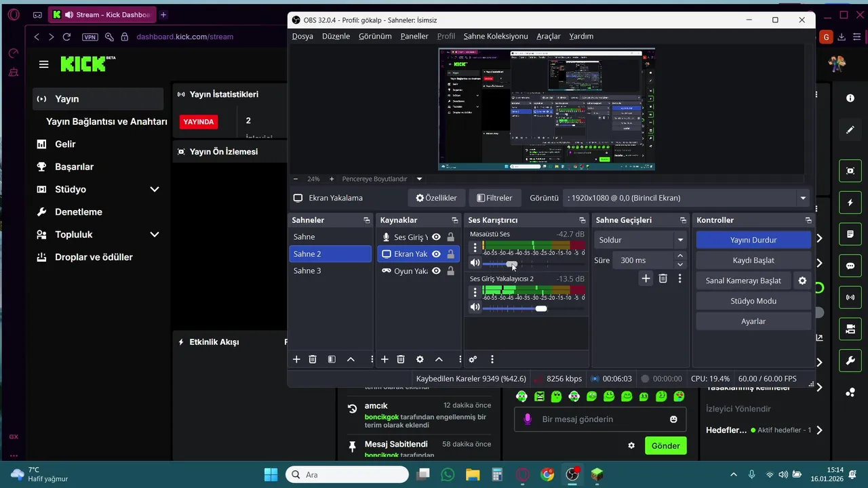Open Filtreler for the selected source
The height and width of the screenshot is (488, 868).
click(494, 198)
